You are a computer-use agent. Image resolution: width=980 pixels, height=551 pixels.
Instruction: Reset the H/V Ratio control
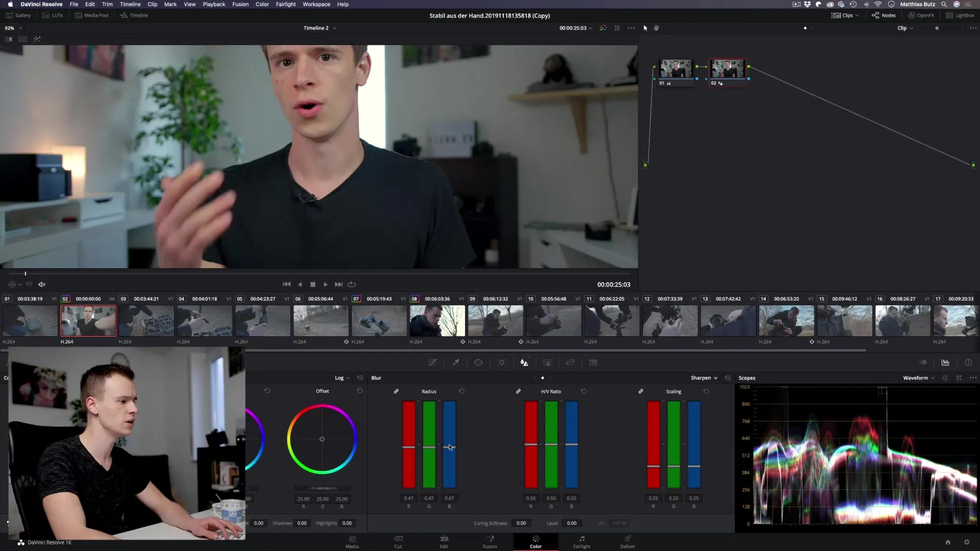point(584,391)
